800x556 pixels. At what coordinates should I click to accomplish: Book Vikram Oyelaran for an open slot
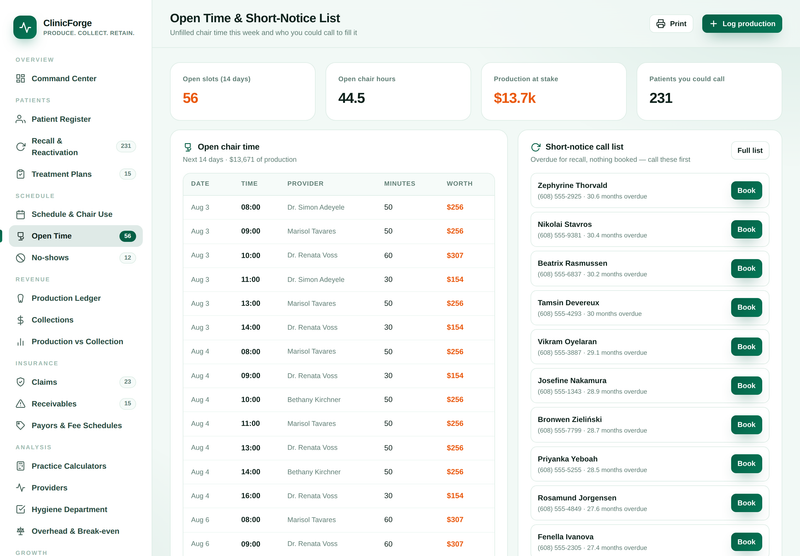(746, 347)
